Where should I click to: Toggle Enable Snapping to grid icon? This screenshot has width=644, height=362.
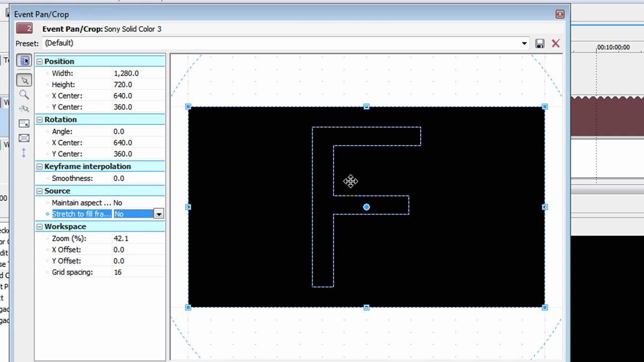click(24, 109)
